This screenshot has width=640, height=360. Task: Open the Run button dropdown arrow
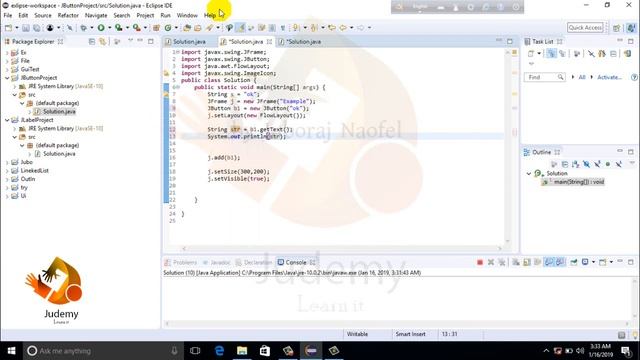click(x=109, y=28)
